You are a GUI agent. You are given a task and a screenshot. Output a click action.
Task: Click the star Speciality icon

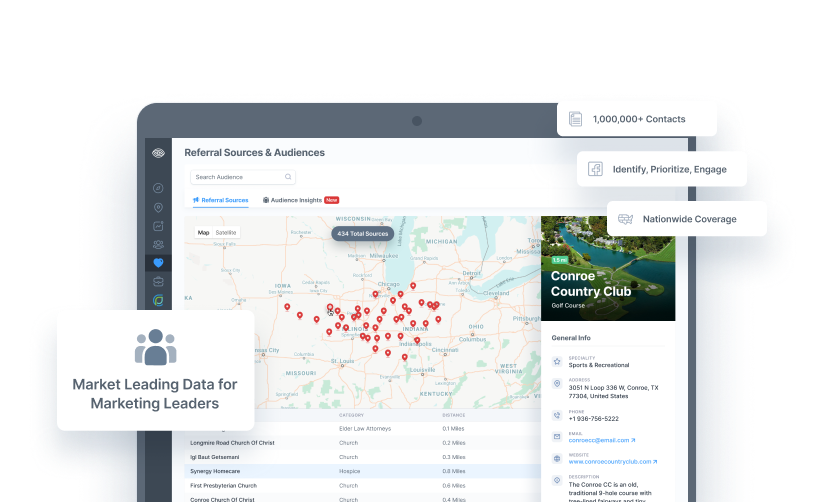pyautogui.click(x=557, y=362)
